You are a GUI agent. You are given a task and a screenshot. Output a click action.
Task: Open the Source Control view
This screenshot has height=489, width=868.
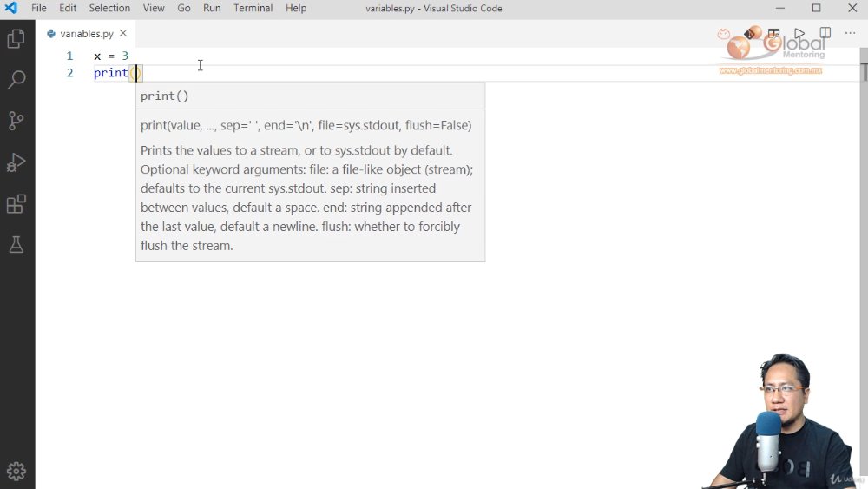16,121
